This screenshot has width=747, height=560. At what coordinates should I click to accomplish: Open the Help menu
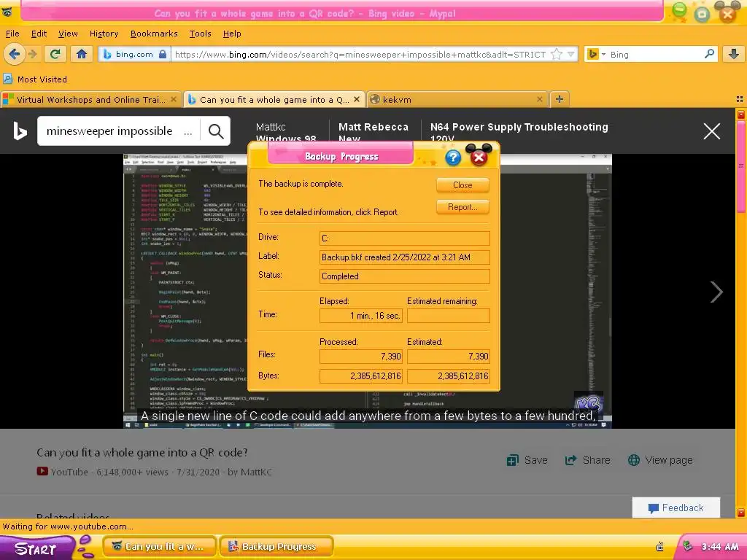point(232,34)
